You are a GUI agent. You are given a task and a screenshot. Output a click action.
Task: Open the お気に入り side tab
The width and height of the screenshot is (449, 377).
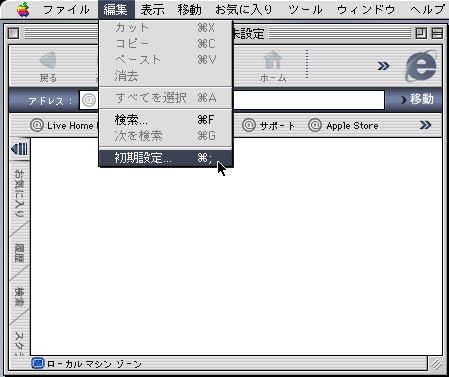pyautogui.click(x=19, y=193)
